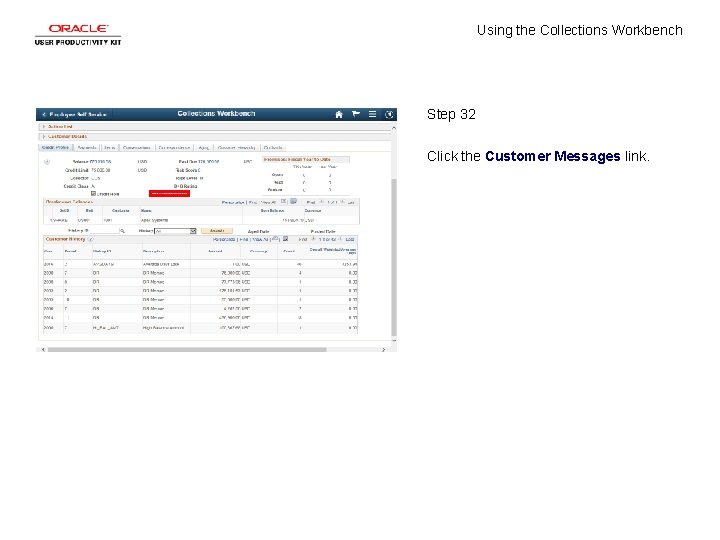Click Personalize in the Customer History grid
The height and width of the screenshot is (540, 720).
(x=225, y=240)
